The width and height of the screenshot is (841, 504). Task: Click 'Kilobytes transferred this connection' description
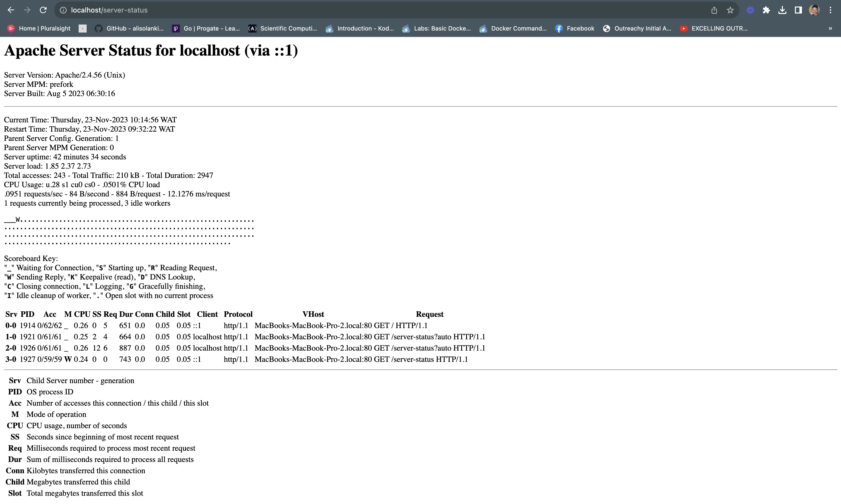tap(86, 471)
